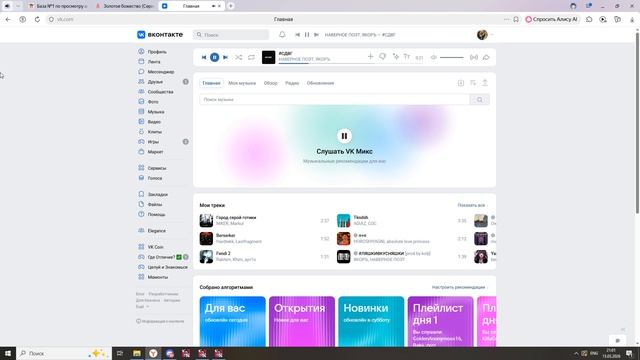Dislike the current track
The height and width of the screenshot is (360, 640).
tap(382, 57)
